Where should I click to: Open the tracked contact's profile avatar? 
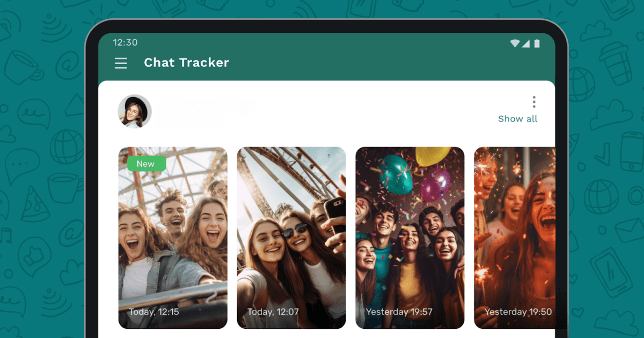click(135, 111)
